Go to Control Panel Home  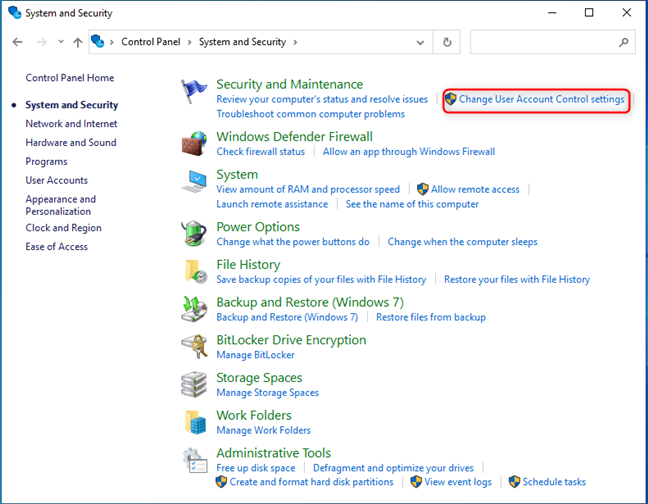[x=70, y=78]
